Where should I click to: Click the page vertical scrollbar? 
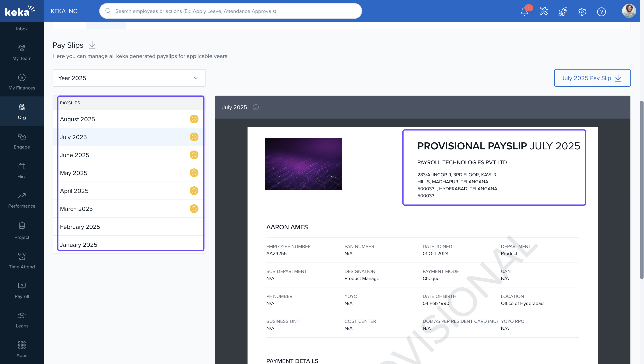[x=642, y=190]
